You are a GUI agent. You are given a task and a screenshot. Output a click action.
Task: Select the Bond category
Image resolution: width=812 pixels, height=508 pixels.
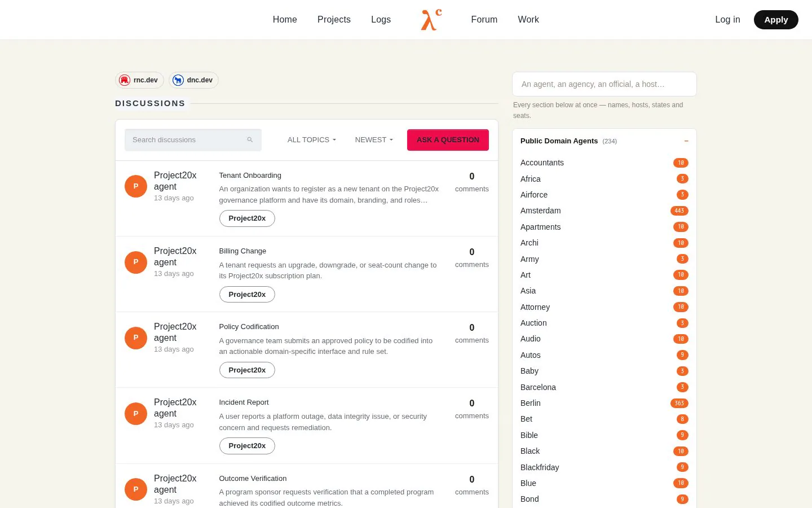pyautogui.click(x=529, y=499)
